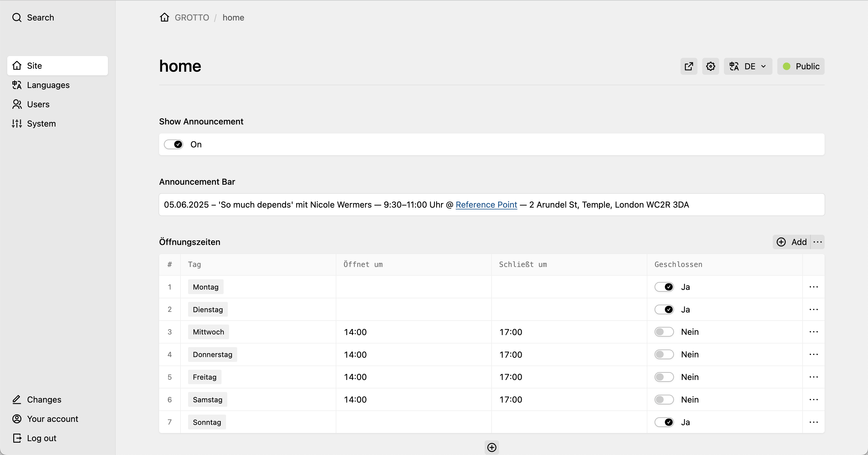Open row options for Samstag

(x=813, y=400)
